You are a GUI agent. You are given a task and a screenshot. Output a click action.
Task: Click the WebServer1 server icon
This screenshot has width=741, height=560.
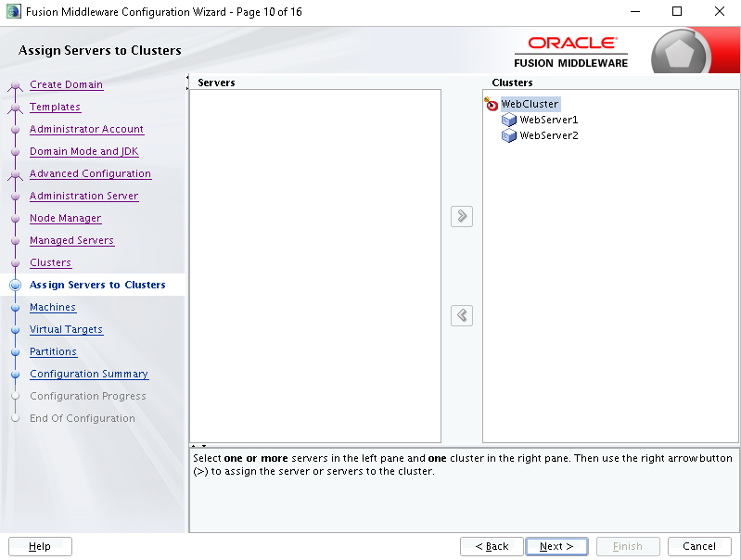point(508,120)
